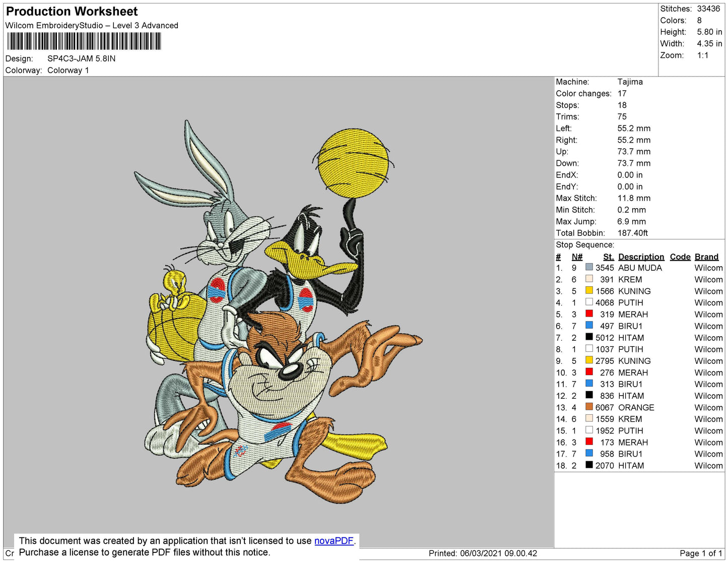Click the design name SP4C3-JAM 5.8IN
The height and width of the screenshot is (563, 728).
81,58
